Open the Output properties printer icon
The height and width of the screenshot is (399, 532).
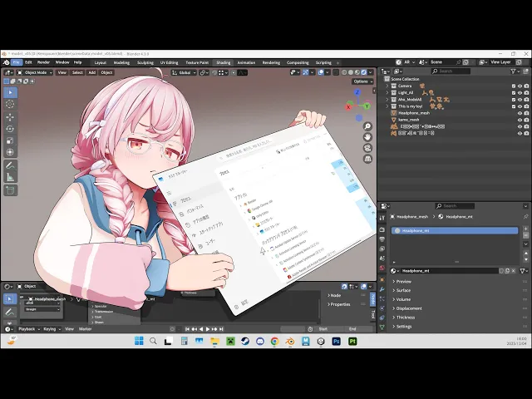[x=382, y=239]
